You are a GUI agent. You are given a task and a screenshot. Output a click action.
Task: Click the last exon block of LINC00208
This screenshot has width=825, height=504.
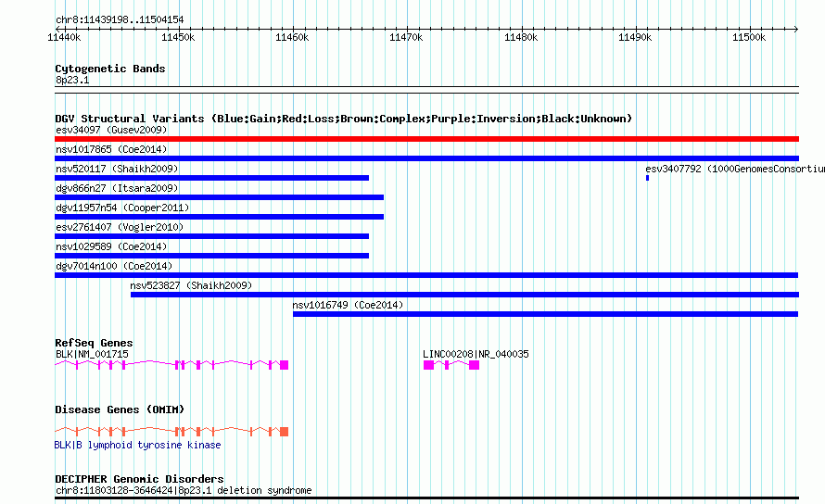click(474, 365)
